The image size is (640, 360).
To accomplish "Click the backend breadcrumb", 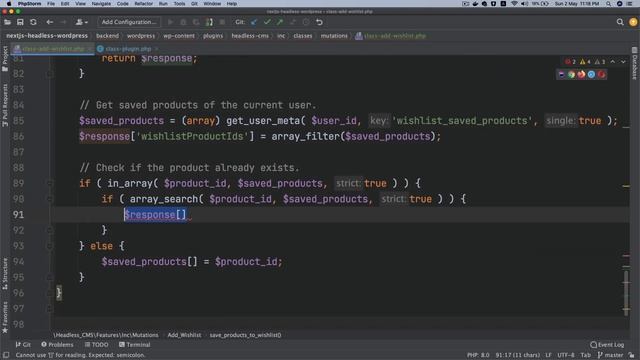I will [107, 36].
